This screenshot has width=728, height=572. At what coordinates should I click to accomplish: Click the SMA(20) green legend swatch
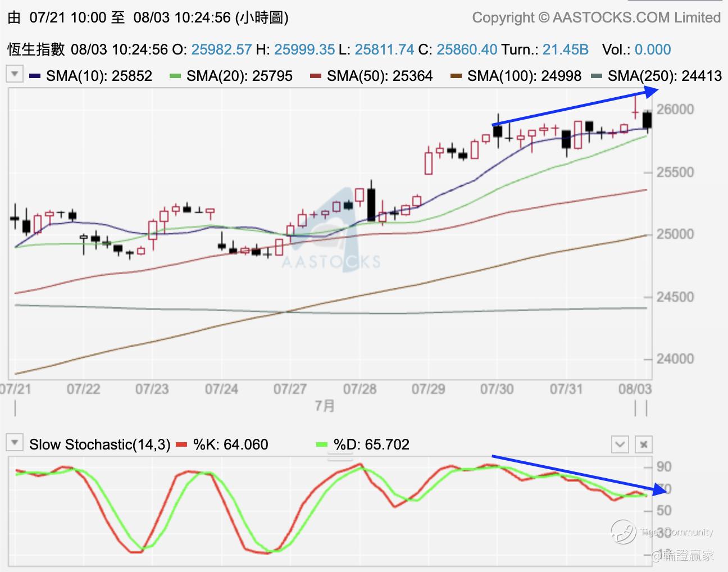pyautogui.click(x=175, y=76)
